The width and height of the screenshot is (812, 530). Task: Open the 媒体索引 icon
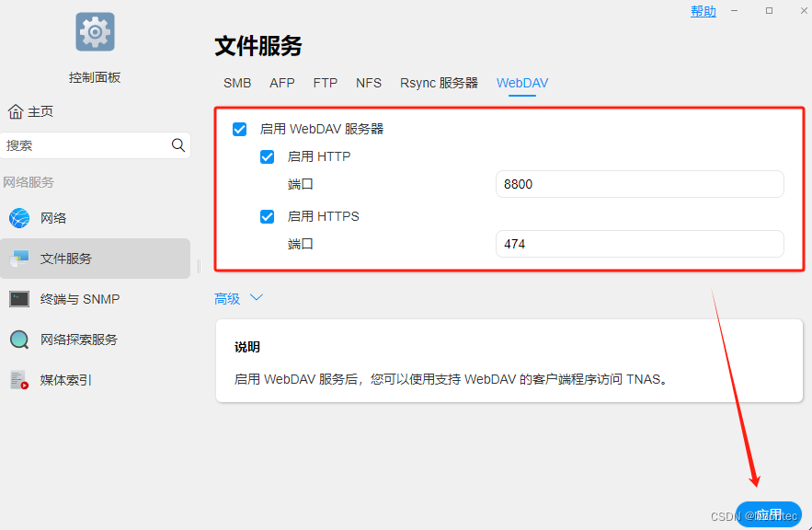coord(19,380)
